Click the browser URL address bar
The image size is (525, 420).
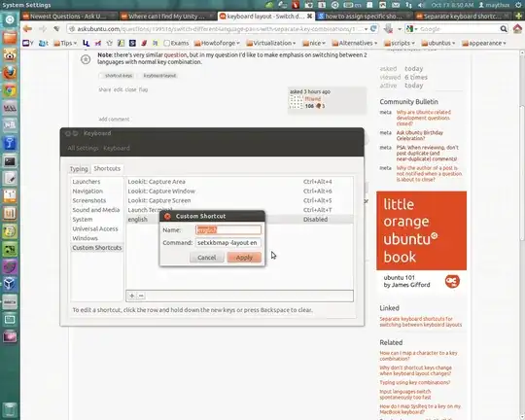coord(219,29)
